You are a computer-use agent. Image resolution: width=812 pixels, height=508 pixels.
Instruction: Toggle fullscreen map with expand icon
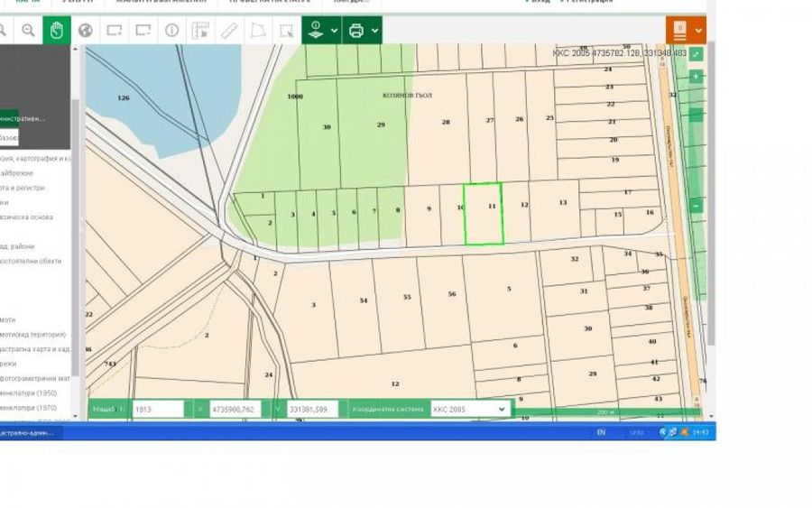[x=696, y=54]
